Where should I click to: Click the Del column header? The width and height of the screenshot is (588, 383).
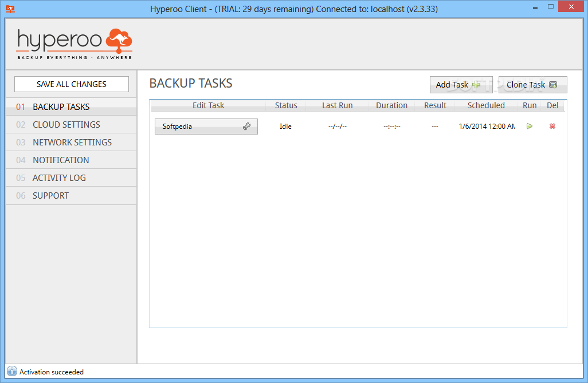pos(552,106)
